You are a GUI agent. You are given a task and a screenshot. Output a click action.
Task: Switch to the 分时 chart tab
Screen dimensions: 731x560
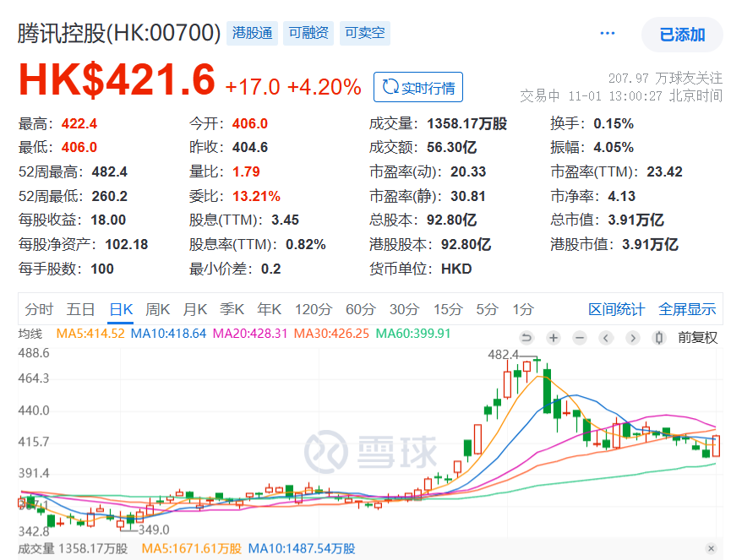[39, 309]
